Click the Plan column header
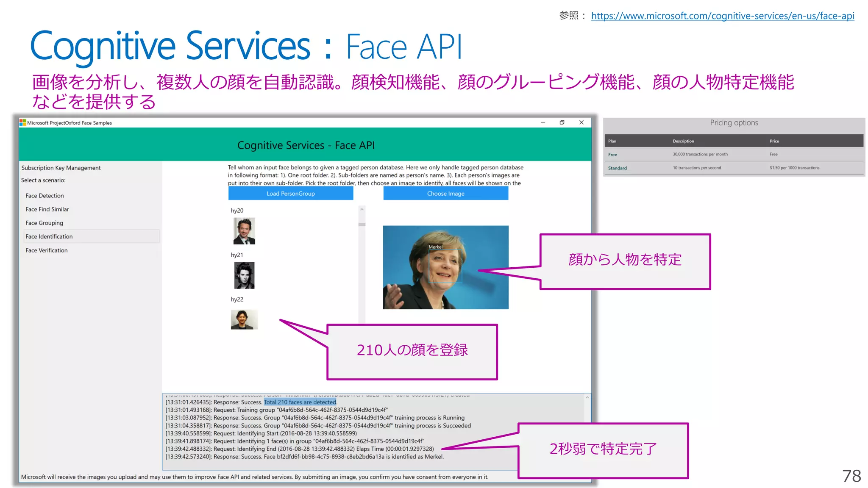Image resolution: width=868 pixels, height=488 pixels. (612, 141)
